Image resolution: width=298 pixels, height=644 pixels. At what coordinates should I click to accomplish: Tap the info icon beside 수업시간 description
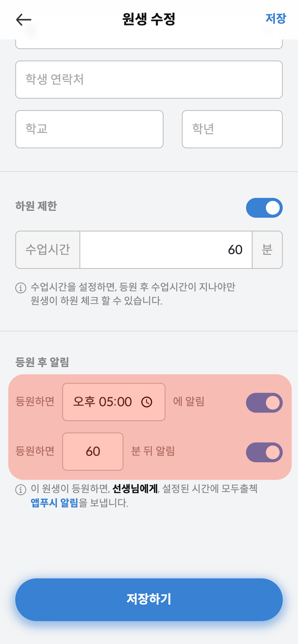21,288
